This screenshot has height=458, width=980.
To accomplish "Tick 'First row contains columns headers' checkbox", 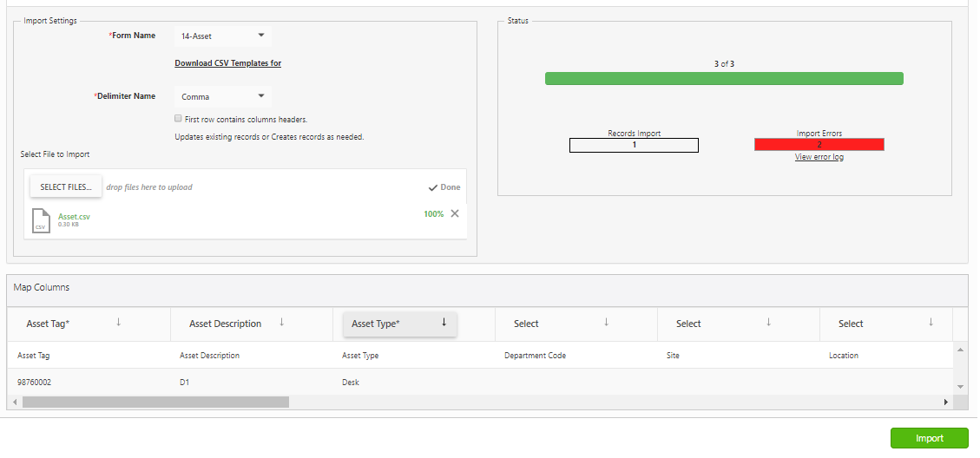I will point(178,118).
